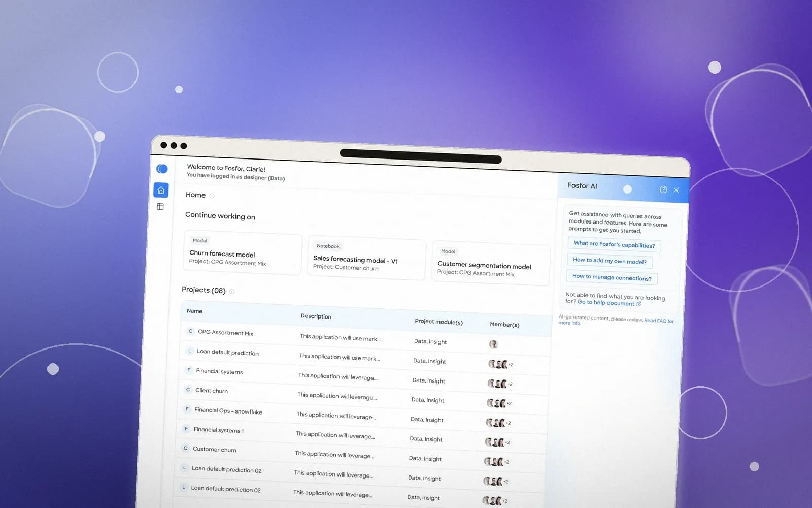Close the Fosfor AI panel
The width and height of the screenshot is (812, 508).
676,190
